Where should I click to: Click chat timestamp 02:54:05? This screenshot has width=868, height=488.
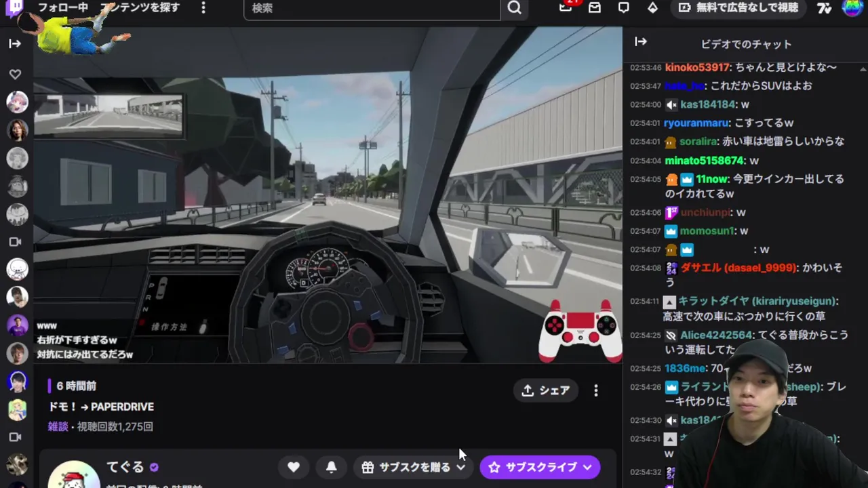click(646, 180)
